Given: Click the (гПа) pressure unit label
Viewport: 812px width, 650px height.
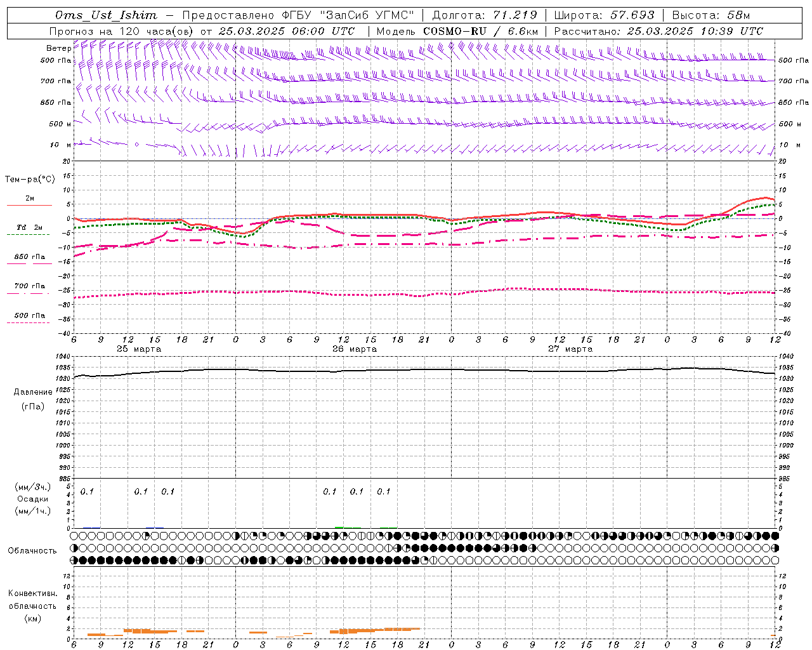Looking at the screenshot, I should click(33, 406).
